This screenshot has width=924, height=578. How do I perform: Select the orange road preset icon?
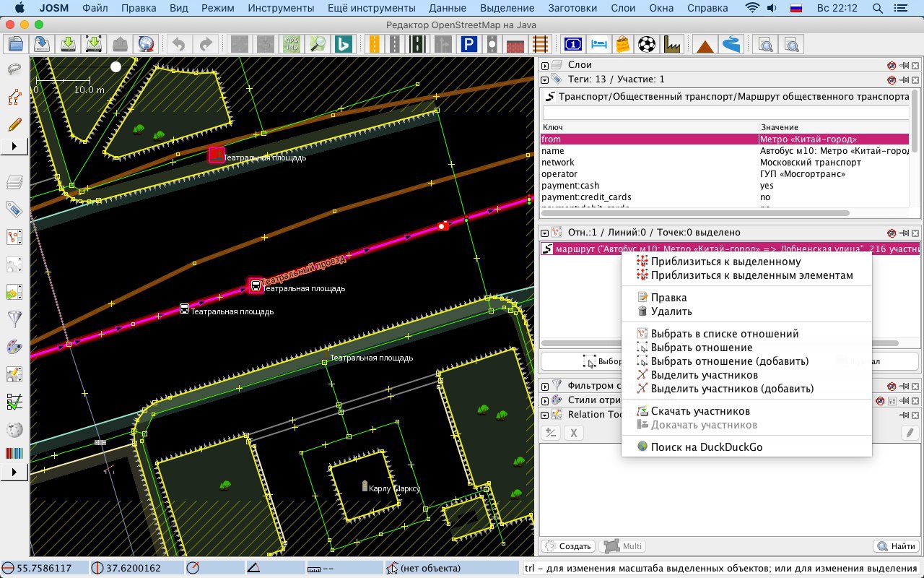(374, 44)
